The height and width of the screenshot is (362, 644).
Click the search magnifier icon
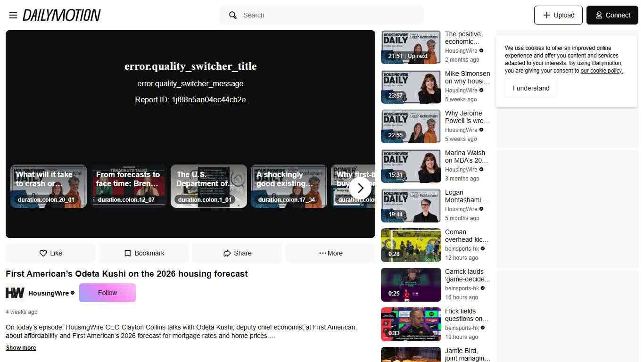coord(232,15)
